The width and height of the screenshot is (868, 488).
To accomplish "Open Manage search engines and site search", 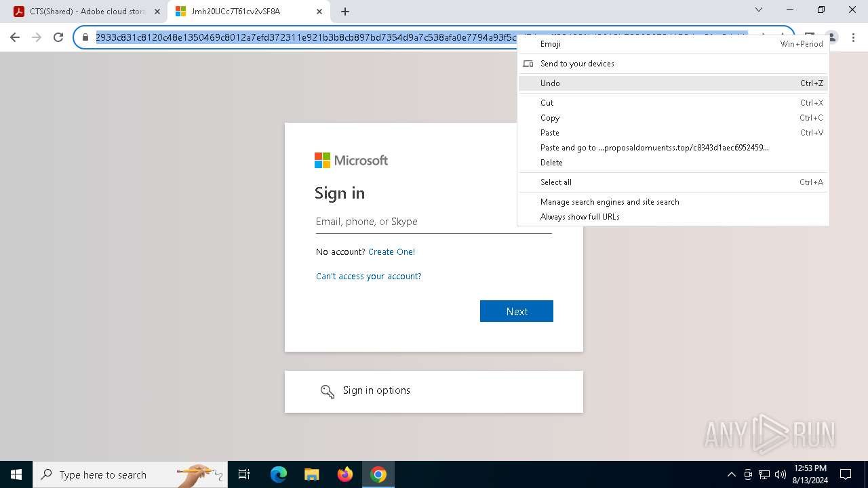I will pos(673,202).
